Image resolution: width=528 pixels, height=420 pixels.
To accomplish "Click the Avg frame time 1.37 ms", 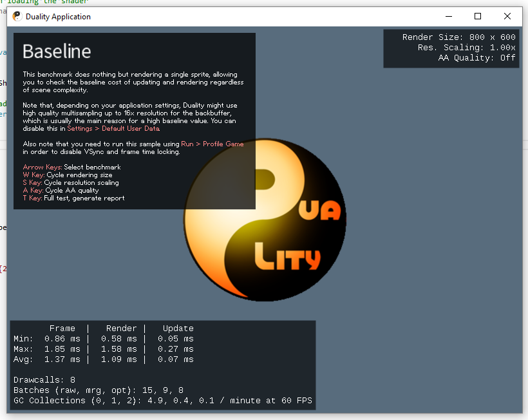I will (62, 359).
